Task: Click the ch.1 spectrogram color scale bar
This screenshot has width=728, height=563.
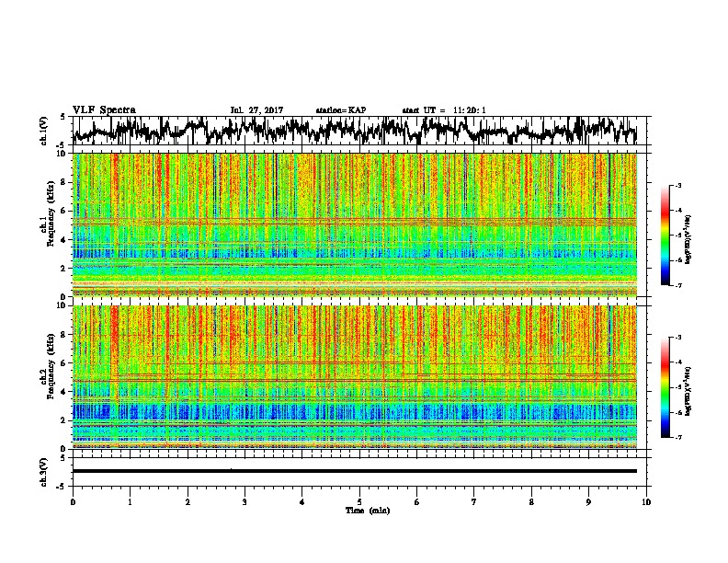Action: click(665, 236)
